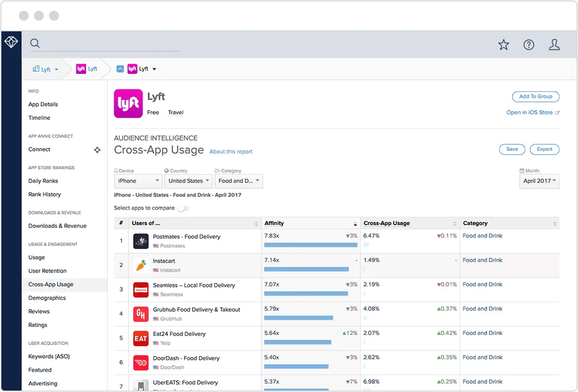Viewport: 578px width, 392px height.
Task: Expand the Lyft iOS app breadcrumb dropdown
Action: [154, 69]
